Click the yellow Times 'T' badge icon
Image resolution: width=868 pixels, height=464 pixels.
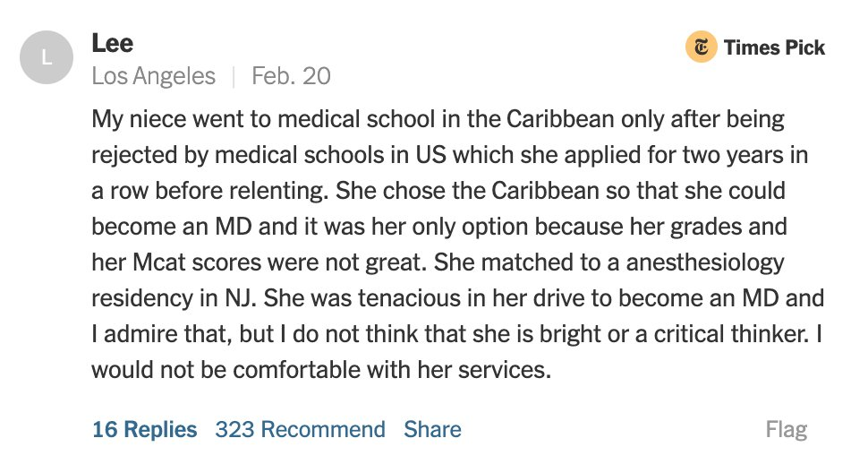point(702,47)
